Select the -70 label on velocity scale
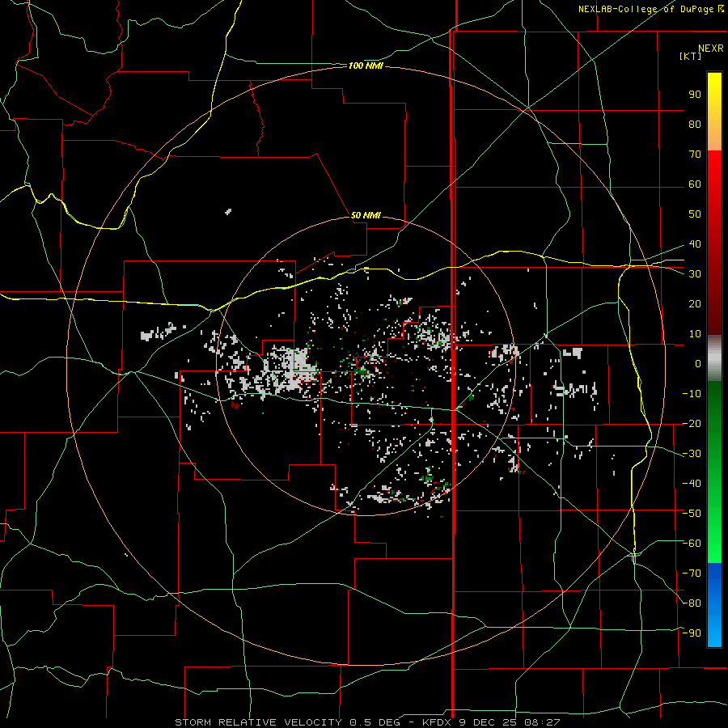The image size is (728, 728). (x=692, y=574)
